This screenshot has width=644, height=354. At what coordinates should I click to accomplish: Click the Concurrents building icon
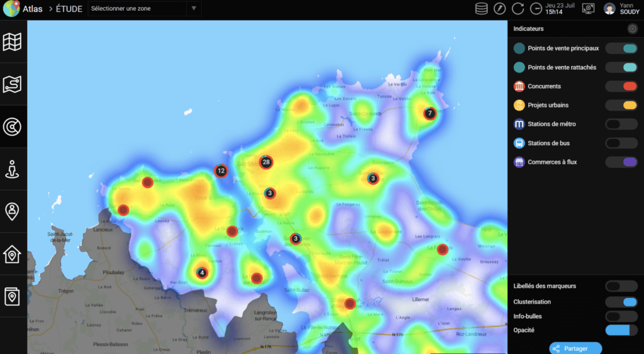pyautogui.click(x=519, y=86)
